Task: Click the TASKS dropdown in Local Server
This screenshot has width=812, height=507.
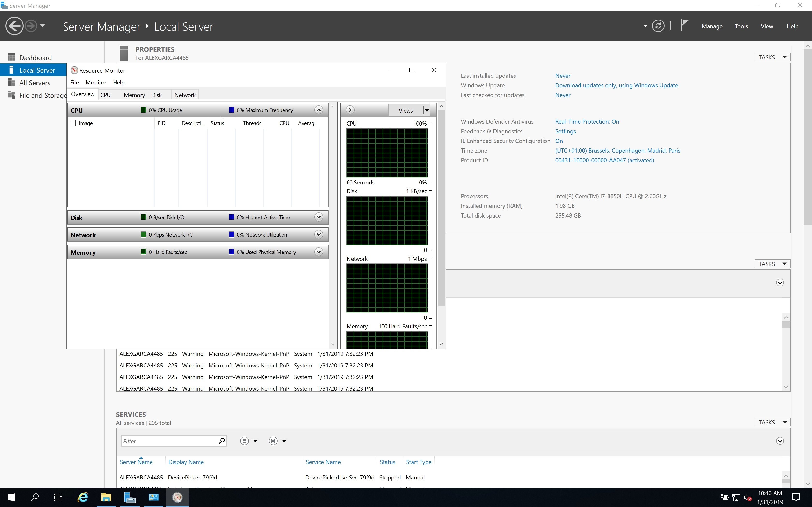Action: (772, 57)
